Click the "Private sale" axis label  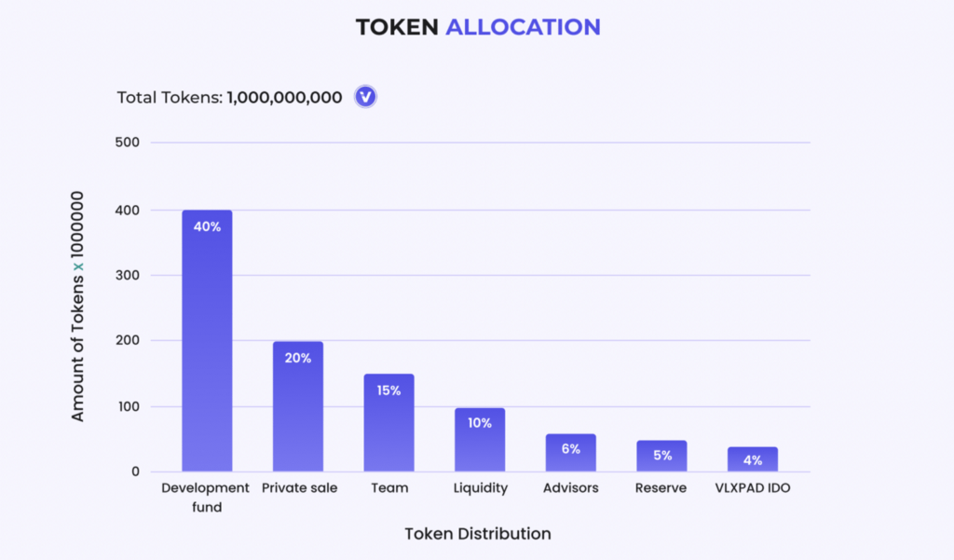point(299,487)
